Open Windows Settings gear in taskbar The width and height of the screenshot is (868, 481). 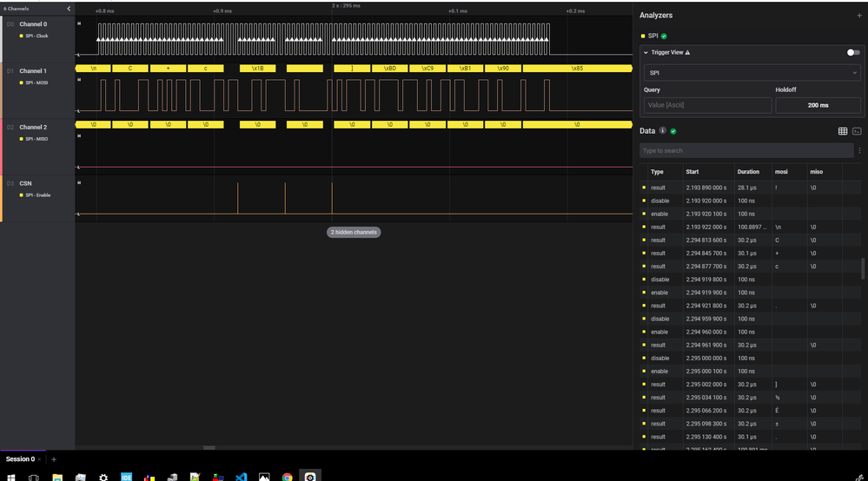point(103,478)
